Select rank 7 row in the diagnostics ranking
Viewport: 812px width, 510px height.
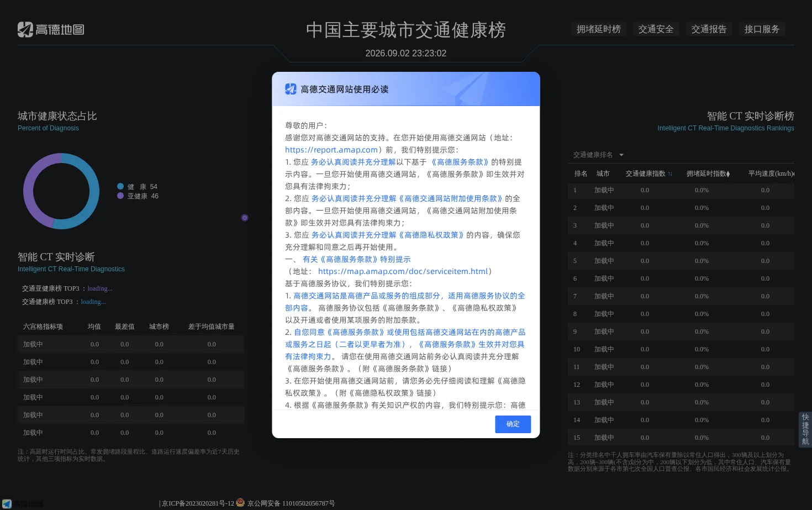681,296
